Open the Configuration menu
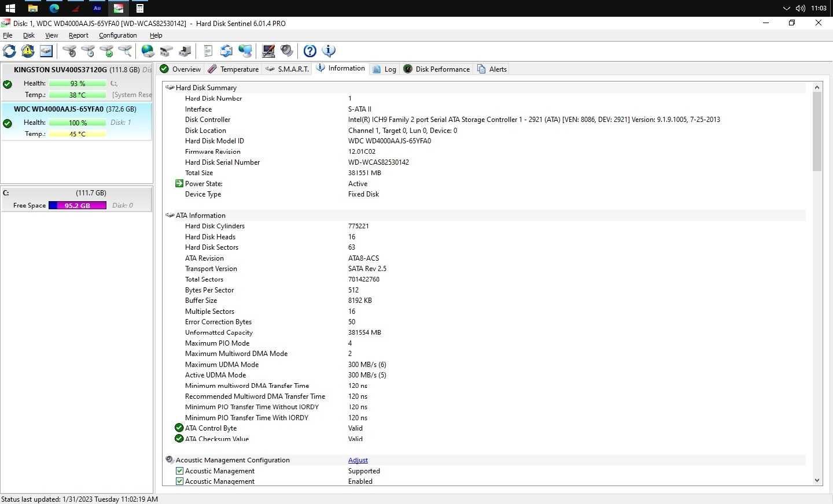 [x=117, y=35]
